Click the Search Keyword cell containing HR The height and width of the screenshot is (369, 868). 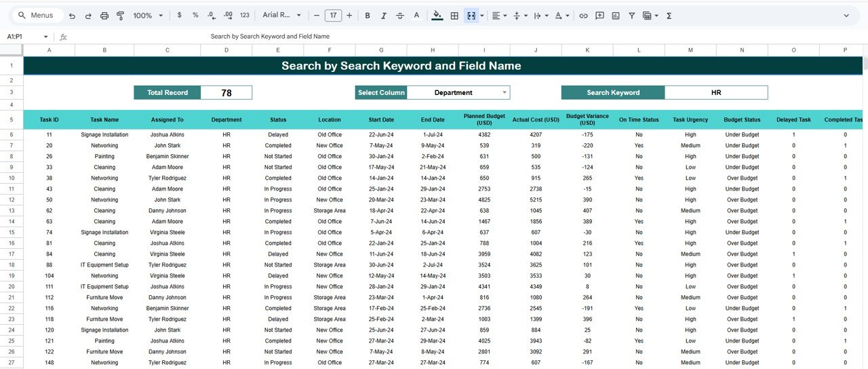click(715, 93)
